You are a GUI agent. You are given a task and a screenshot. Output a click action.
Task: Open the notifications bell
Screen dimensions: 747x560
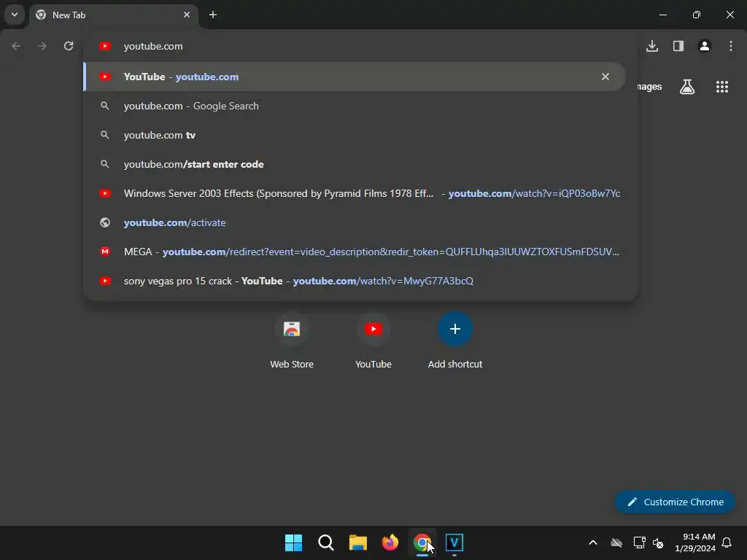pos(727,542)
